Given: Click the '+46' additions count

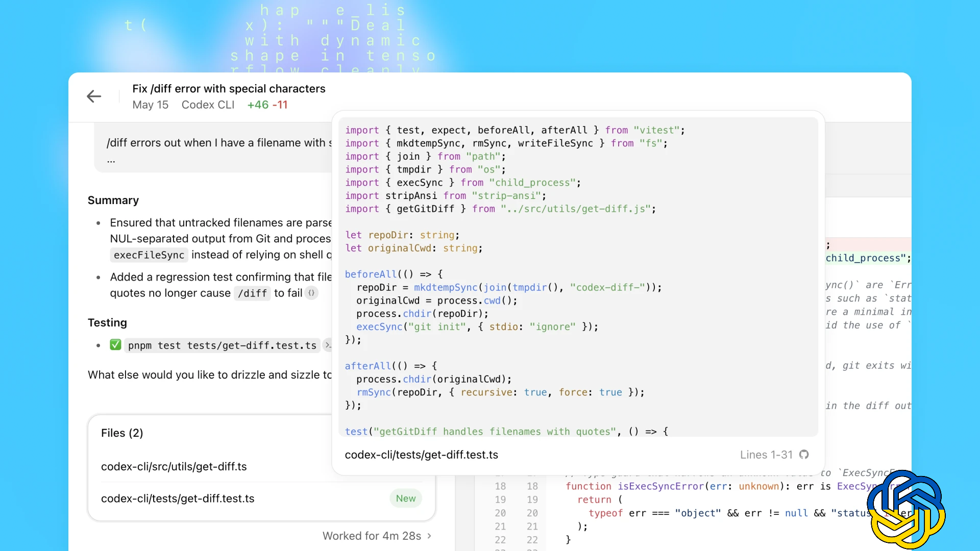Looking at the screenshot, I should [258, 105].
